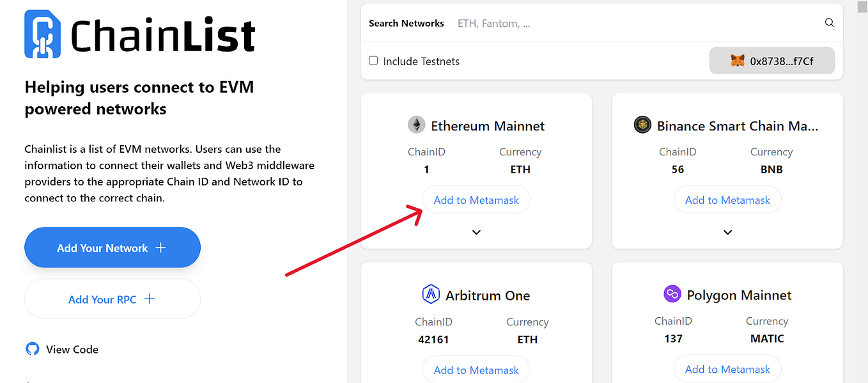Screen dimensions: 868x383
Task: Click the ChainList chain-link logo icon
Action: [x=43, y=35]
